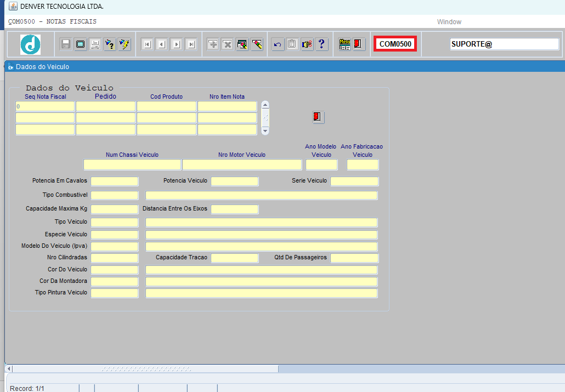
Task: Click the Execute Query lightning icon
Action: [x=125, y=44]
